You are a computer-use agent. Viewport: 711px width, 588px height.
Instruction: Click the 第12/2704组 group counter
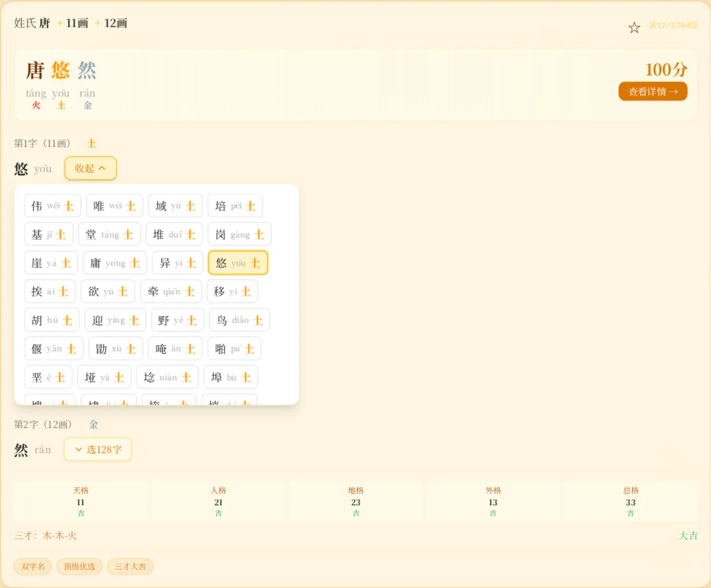tap(673, 25)
